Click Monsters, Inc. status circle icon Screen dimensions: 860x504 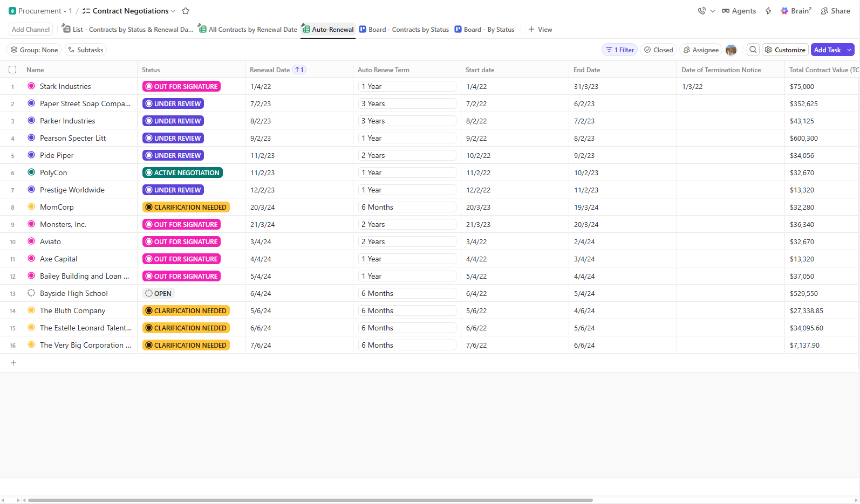[31, 224]
